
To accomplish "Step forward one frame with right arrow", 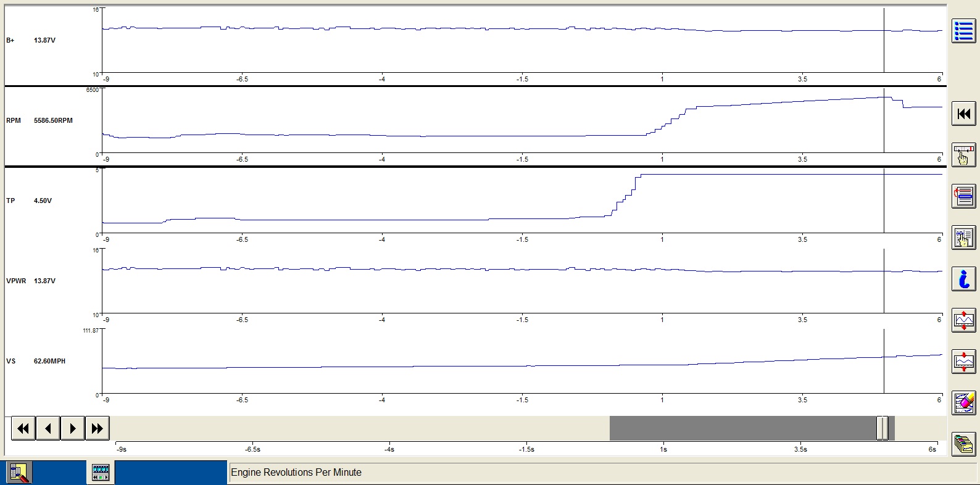I will click(x=72, y=428).
